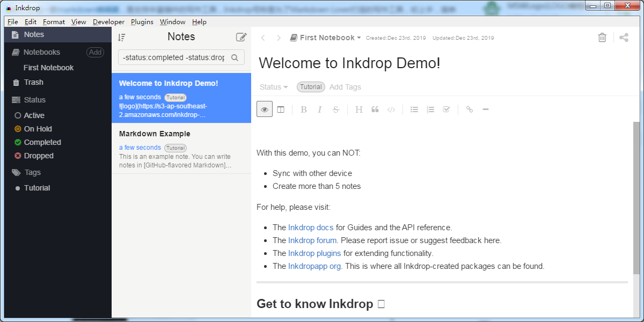Apply strikethrough formatting
Viewport: 644px width, 322px height.
pyautogui.click(x=336, y=109)
